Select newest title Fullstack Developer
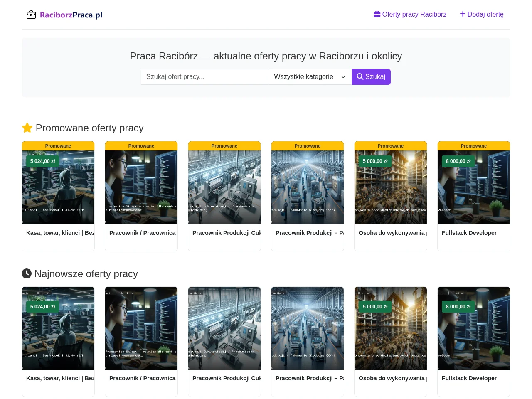This screenshot has height=399, width=532. click(469, 378)
